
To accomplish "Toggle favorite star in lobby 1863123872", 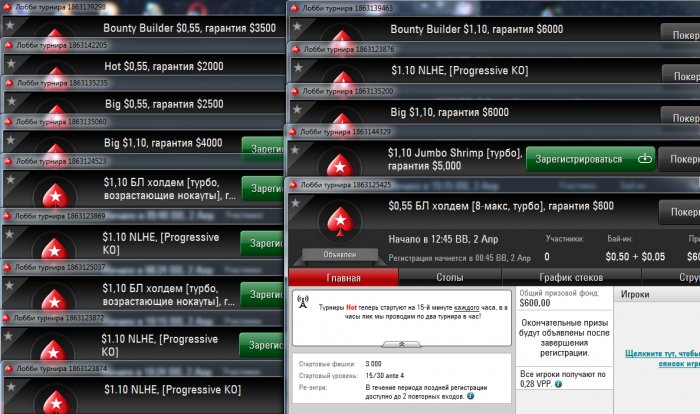I will pos(8,336).
